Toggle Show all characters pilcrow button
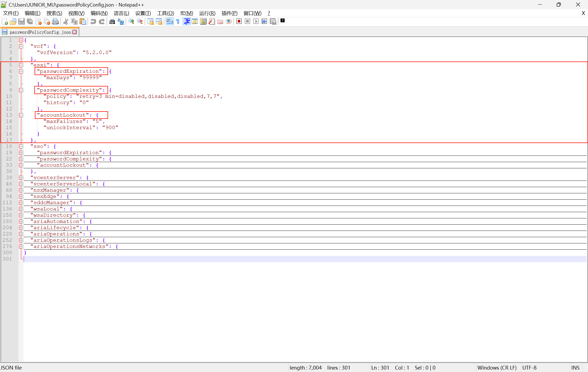 (178, 21)
